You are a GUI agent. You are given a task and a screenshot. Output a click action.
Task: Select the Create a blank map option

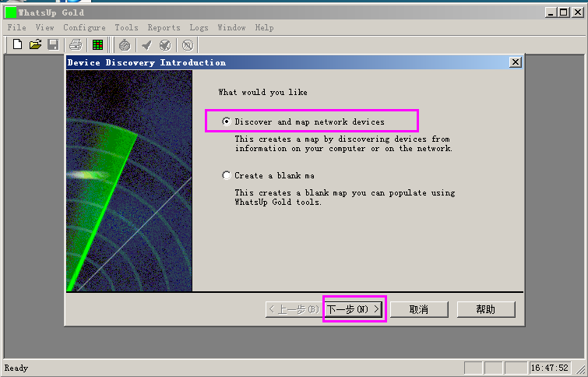268,175
